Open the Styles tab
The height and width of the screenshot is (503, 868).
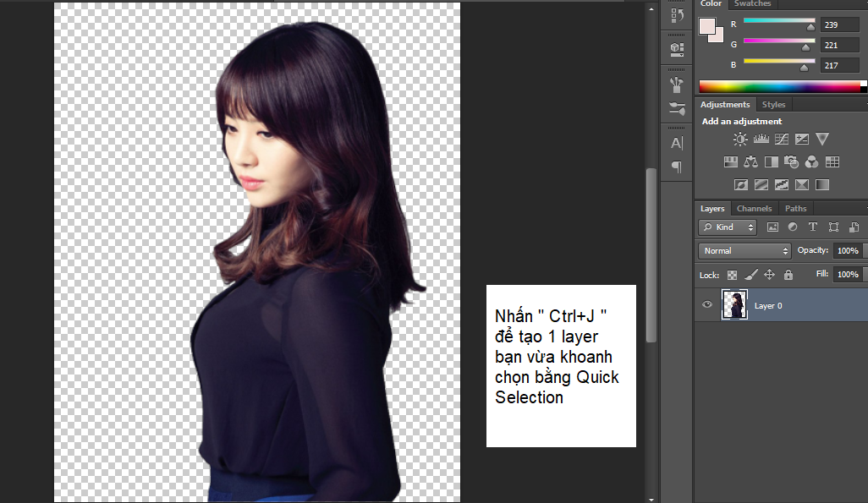click(773, 105)
